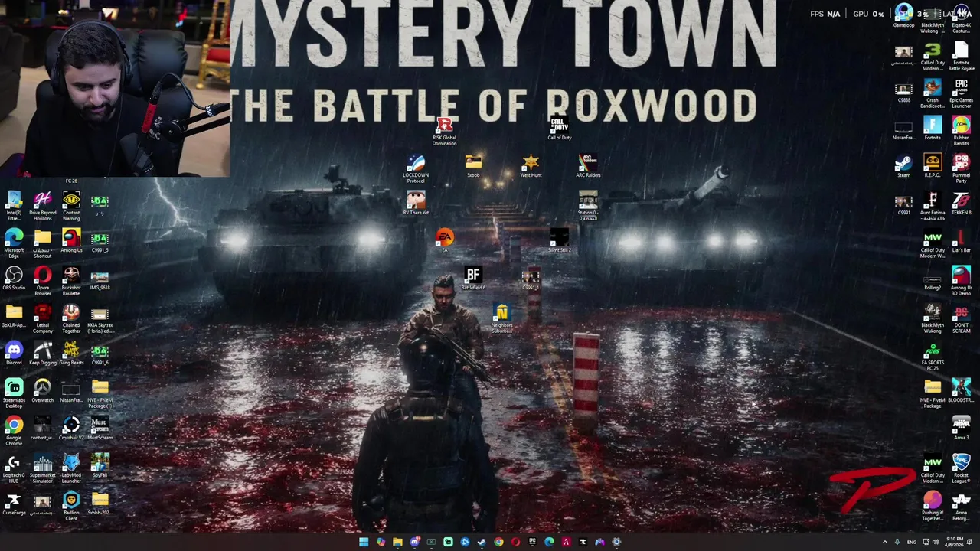The width and height of the screenshot is (980, 551).
Task: Open the Gameloop desktop shortcut
Action: tap(903, 17)
